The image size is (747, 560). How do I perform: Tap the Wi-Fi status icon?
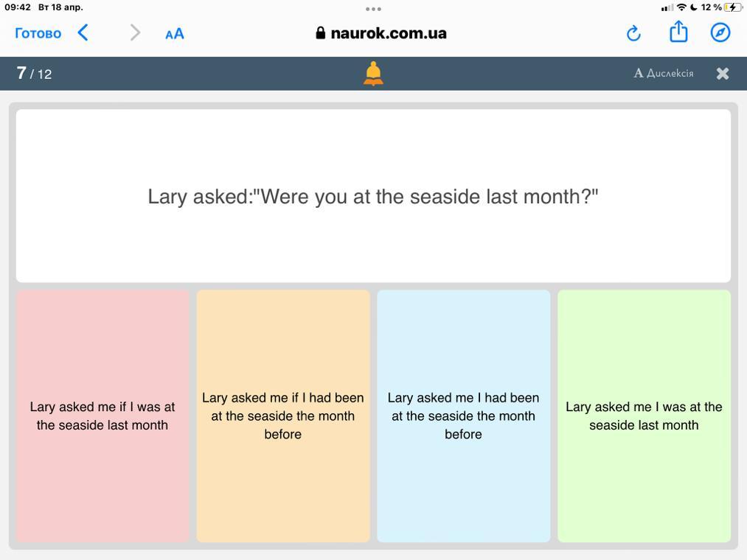681,7
